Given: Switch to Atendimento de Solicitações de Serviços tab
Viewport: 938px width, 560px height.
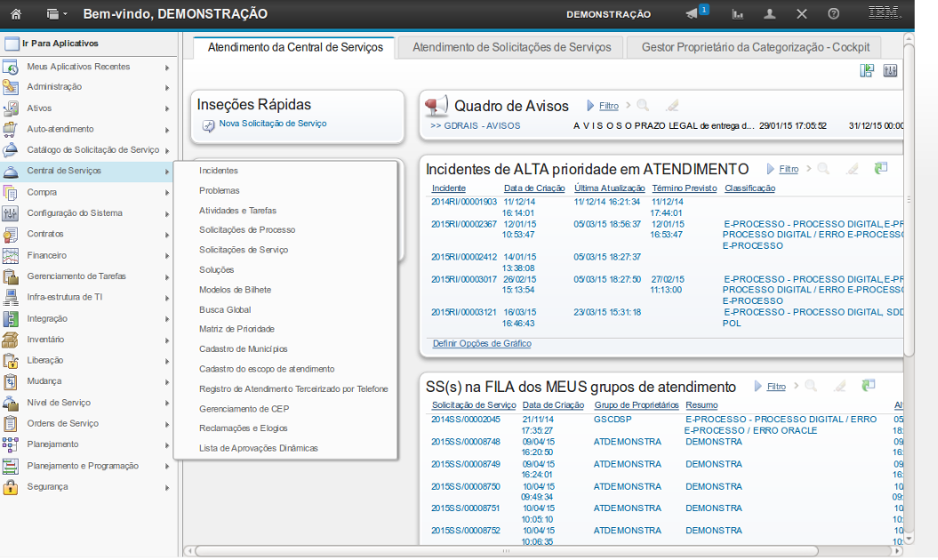Looking at the screenshot, I should 511,47.
